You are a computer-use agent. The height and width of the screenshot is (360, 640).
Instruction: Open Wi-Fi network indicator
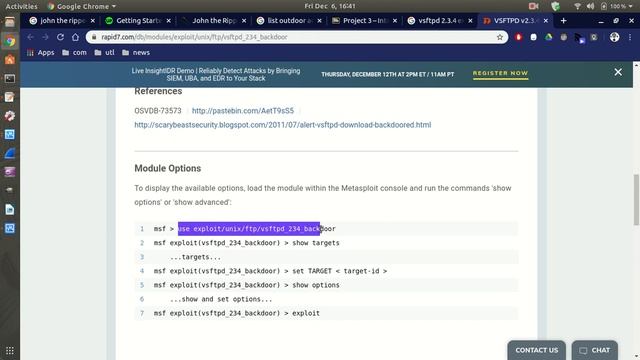tap(577, 6)
